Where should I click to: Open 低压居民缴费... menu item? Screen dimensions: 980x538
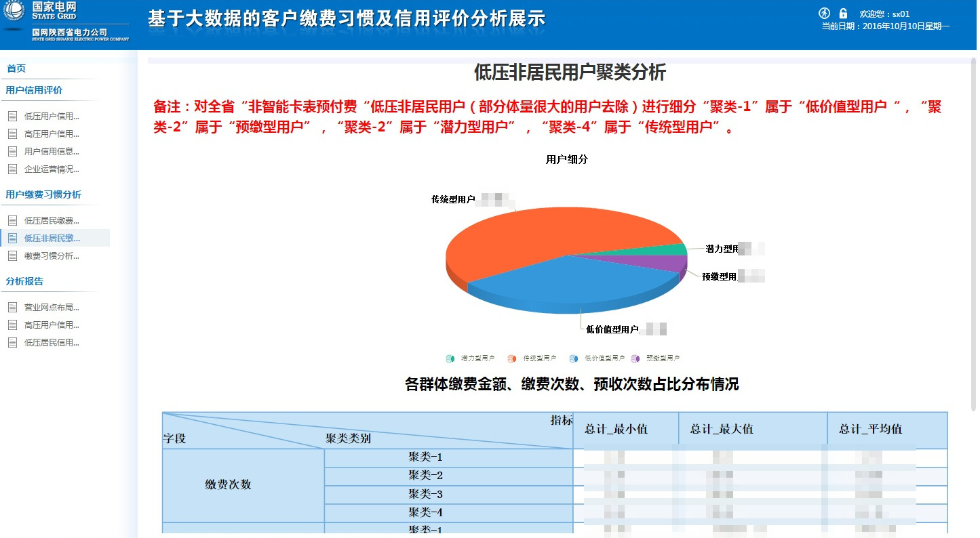pos(52,220)
